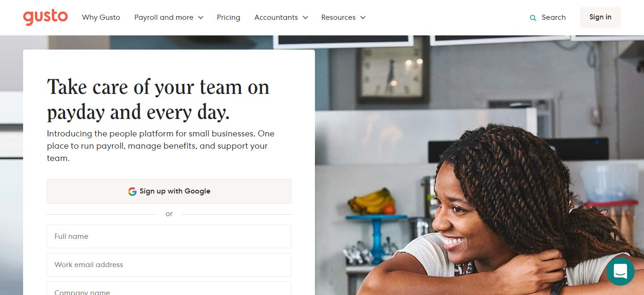Expand the chevron beside Payroll and more
644x295 pixels.
pos(200,18)
